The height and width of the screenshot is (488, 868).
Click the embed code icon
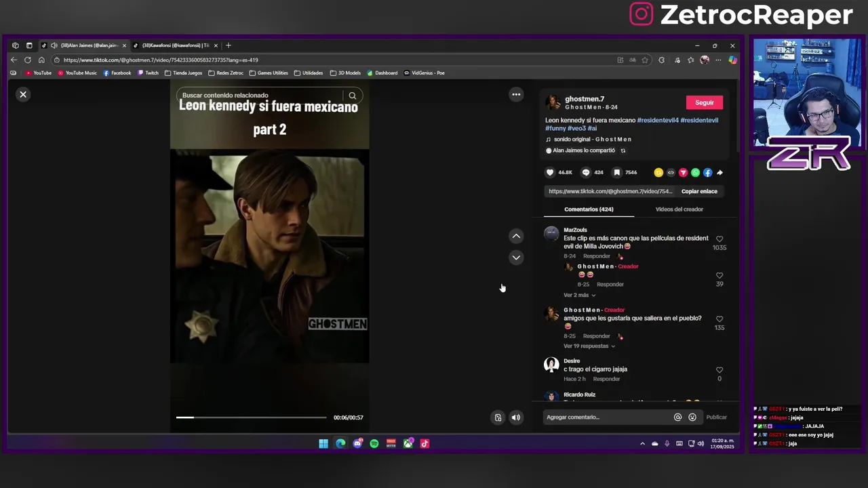coord(671,172)
